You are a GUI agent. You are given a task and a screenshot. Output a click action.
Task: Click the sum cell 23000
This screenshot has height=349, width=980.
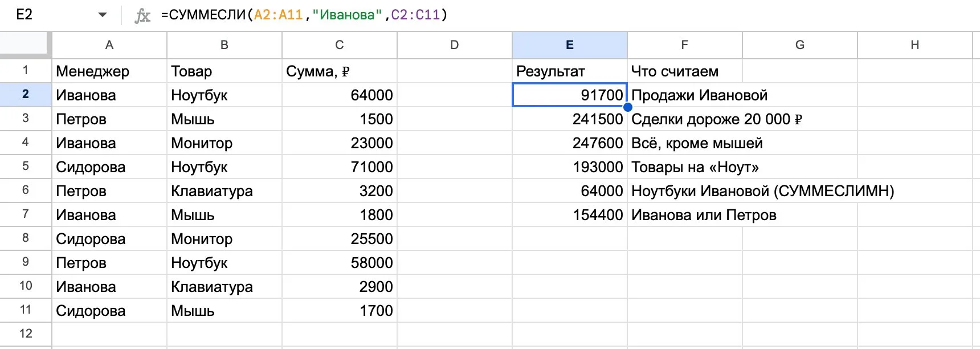tap(340, 143)
